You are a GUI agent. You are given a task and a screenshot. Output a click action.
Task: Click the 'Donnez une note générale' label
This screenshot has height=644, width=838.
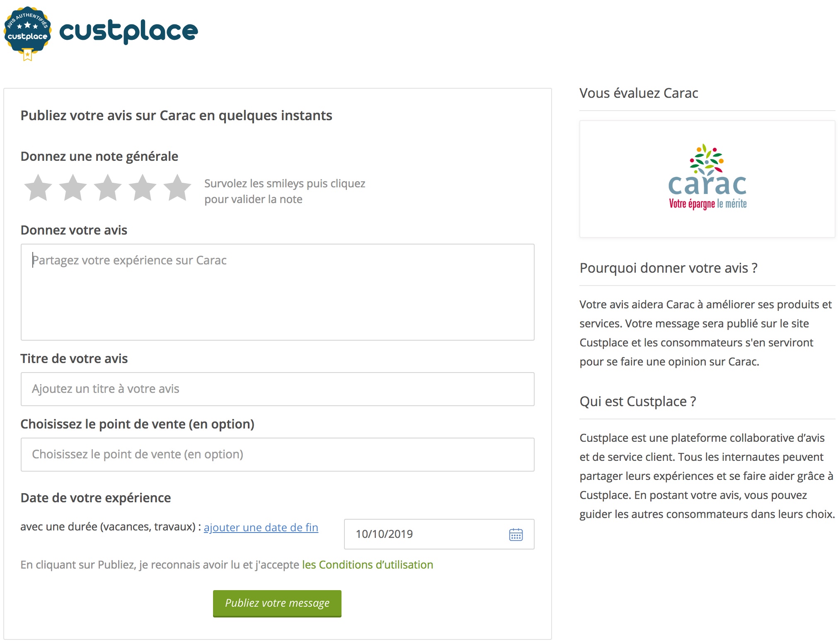pos(99,156)
